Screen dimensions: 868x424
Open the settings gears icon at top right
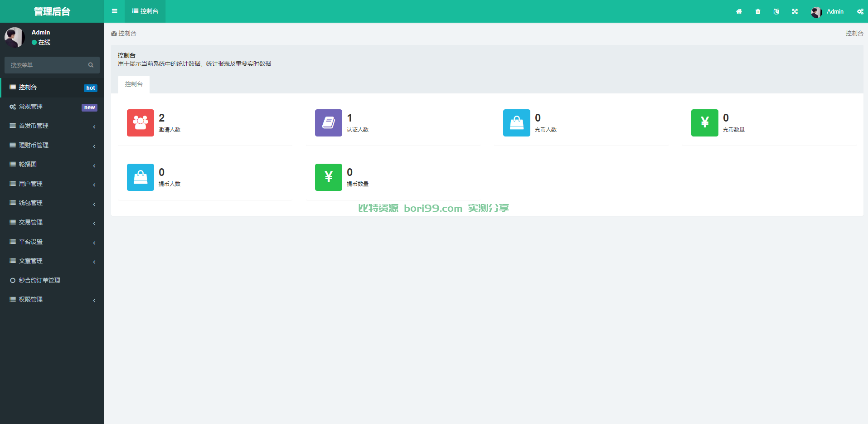(860, 11)
